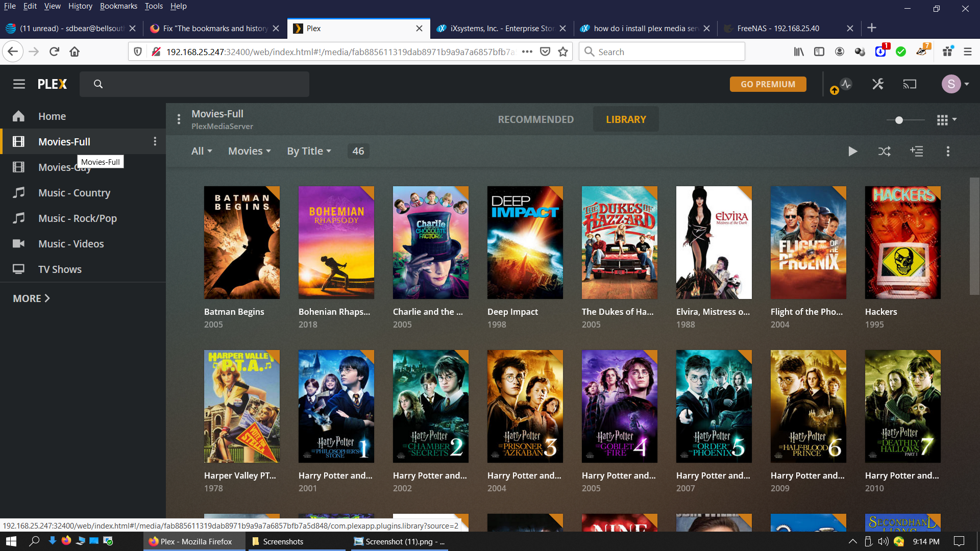980x551 pixels.
Task: Open The Dukes of Hazzard poster
Action: (x=620, y=242)
